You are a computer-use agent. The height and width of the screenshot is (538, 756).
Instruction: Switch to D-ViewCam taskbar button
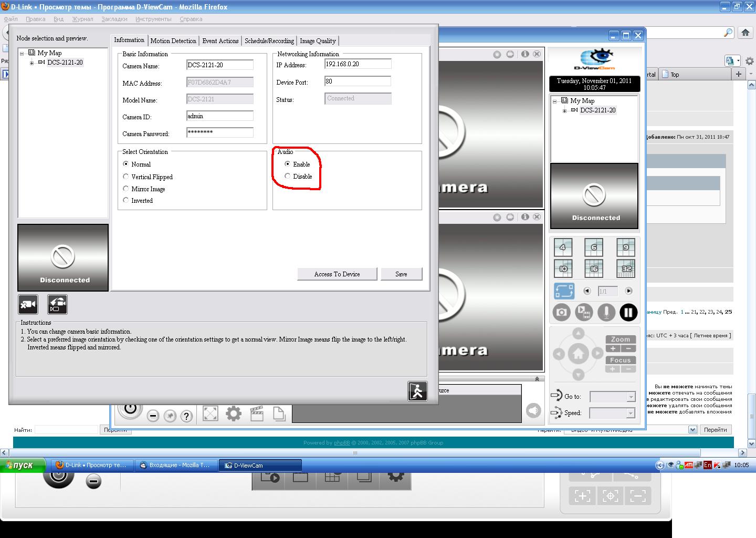260,465
